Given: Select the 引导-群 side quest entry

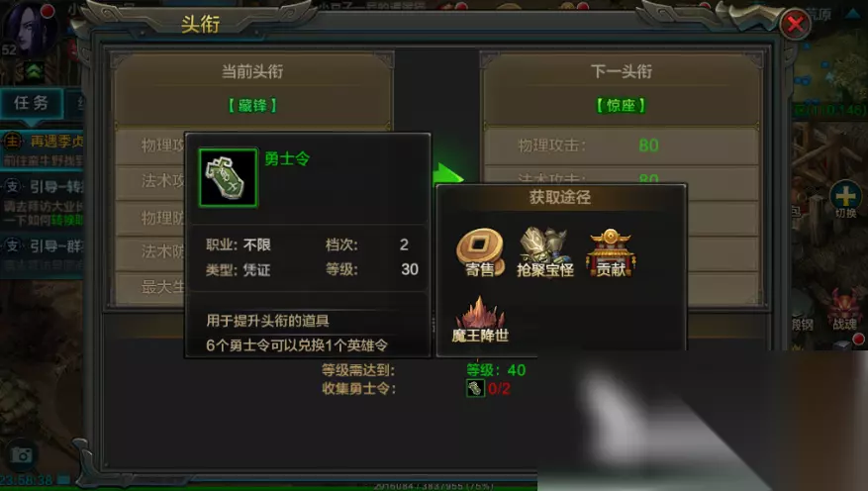Looking at the screenshot, I should [x=43, y=254].
